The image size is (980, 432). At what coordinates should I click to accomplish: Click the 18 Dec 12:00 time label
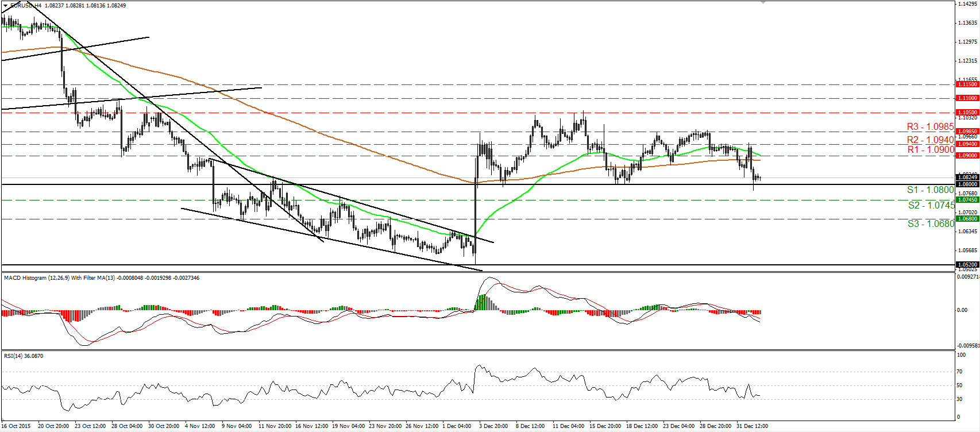coord(642,426)
